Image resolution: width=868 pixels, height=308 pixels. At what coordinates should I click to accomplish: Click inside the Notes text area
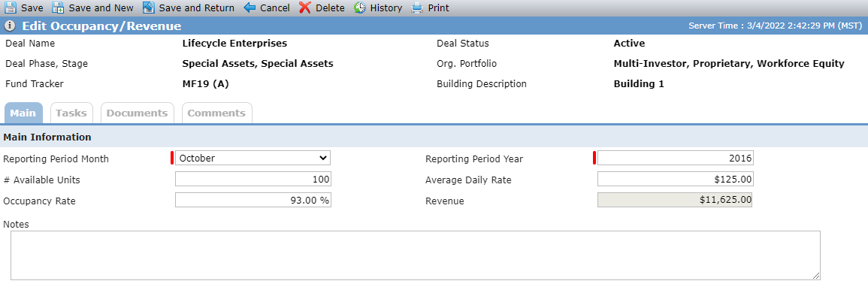tap(415, 255)
